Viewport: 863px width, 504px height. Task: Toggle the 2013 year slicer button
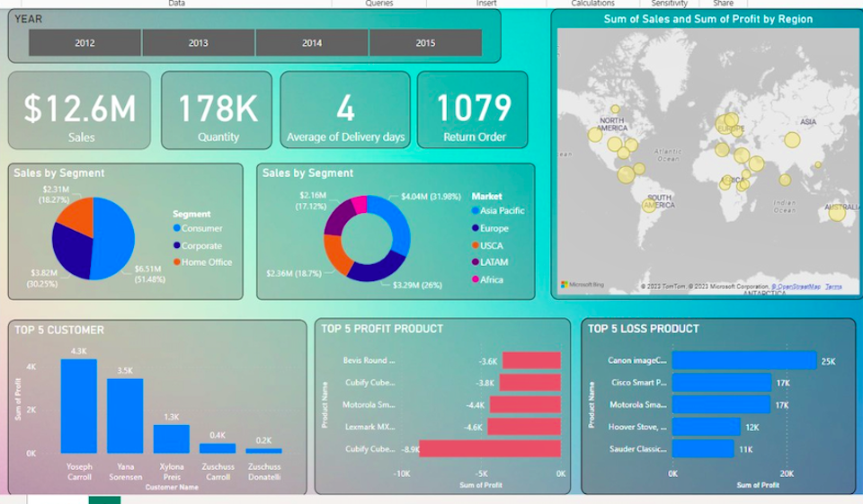[x=198, y=43]
